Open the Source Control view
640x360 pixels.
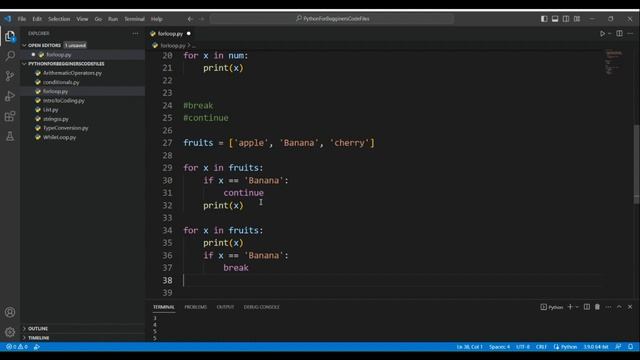coord(10,76)
